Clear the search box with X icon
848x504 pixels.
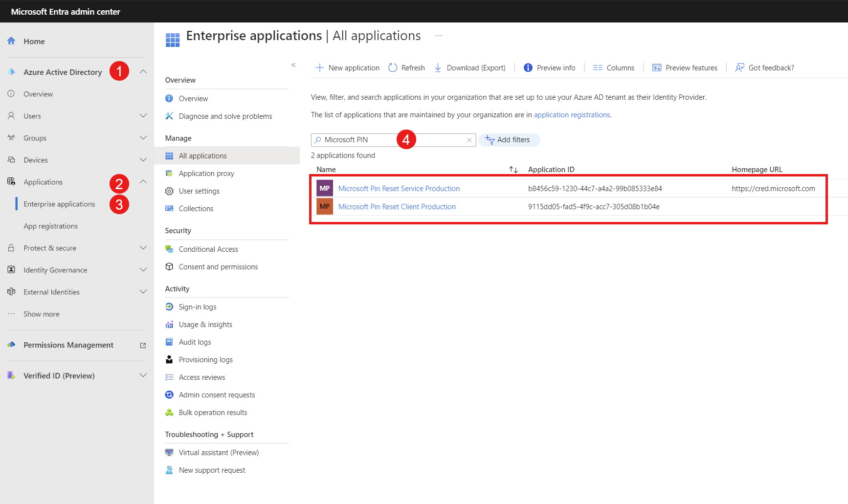(x=469, y=140)
